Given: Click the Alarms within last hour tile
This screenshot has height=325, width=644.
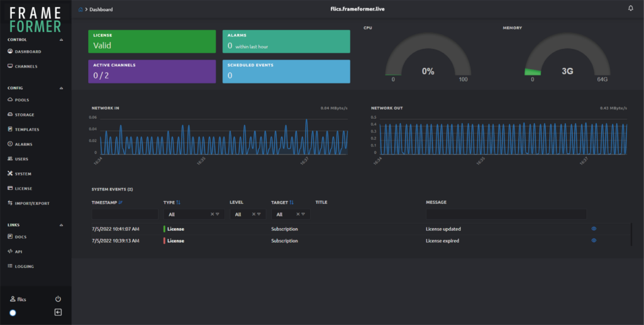Looking at the screenshot, I should click(x=286, y=41).
